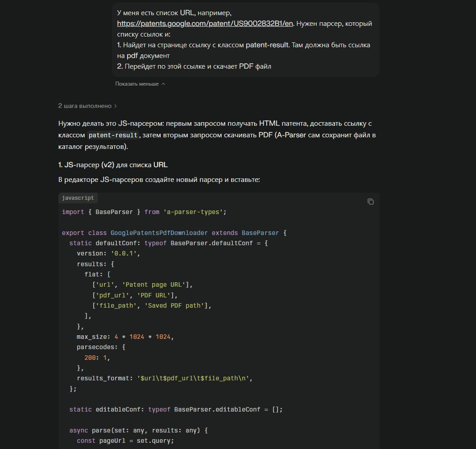Click the max_size: 4 * 1024 * 1024 line

[125, 337]
